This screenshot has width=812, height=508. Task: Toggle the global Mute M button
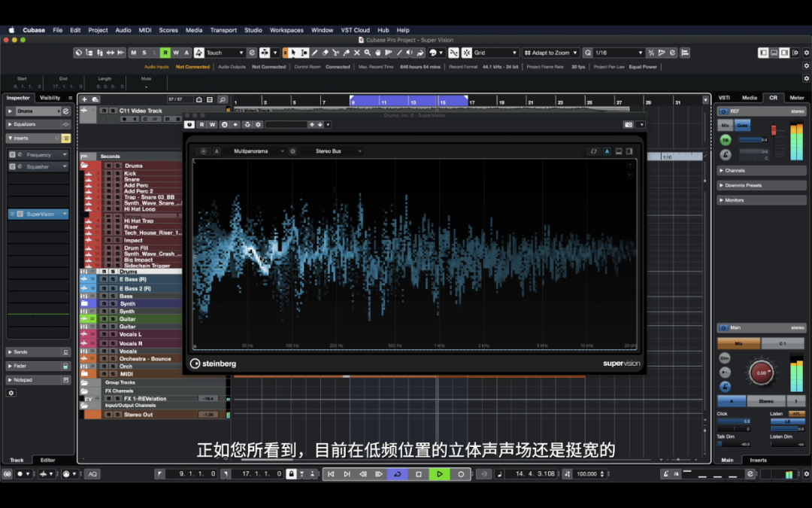pyautogui.click(x=134, y=53)
